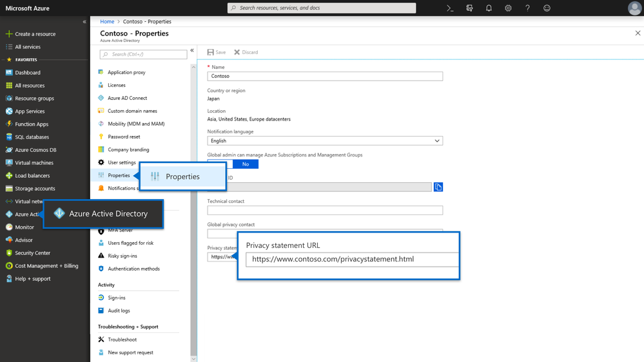Image resolution: width=644 pixels, height=362 pixels.
Task: Collapse the Contoso resource menu
Action: [192, 50]
